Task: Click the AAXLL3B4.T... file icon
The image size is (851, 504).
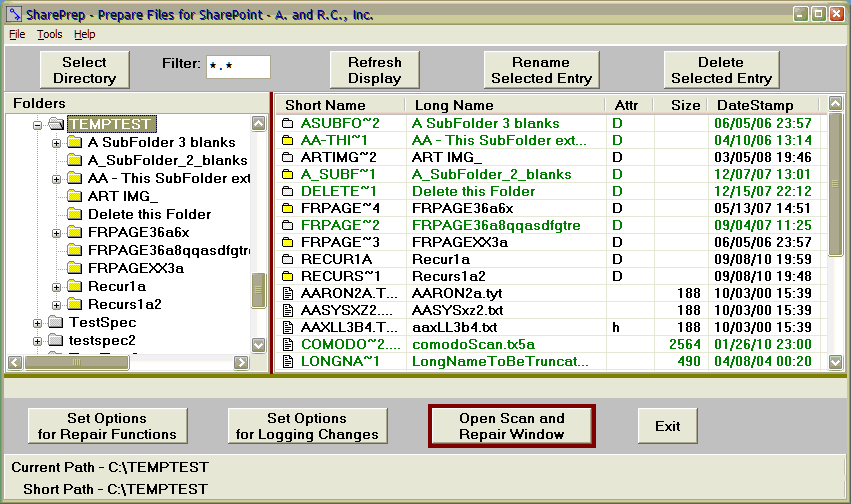Action: [x=288, y=328]
